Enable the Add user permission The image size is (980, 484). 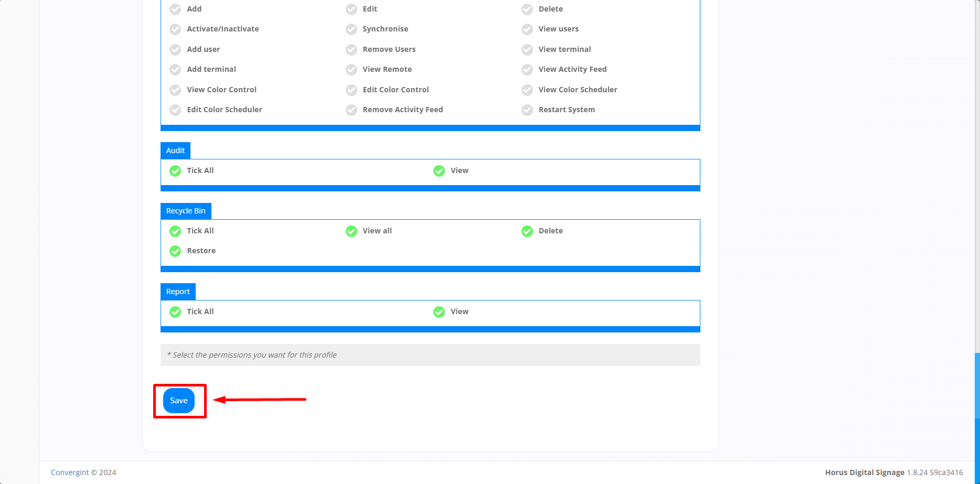tap(175, 49)
